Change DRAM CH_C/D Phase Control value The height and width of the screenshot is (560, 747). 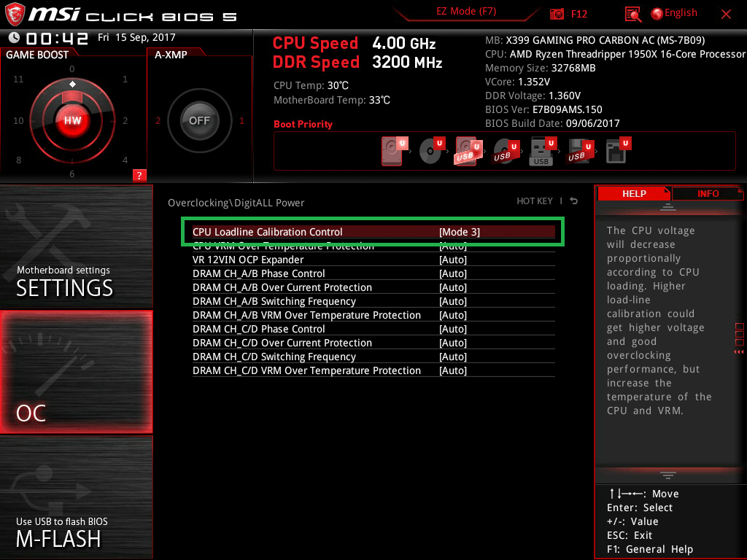(452, 329)
